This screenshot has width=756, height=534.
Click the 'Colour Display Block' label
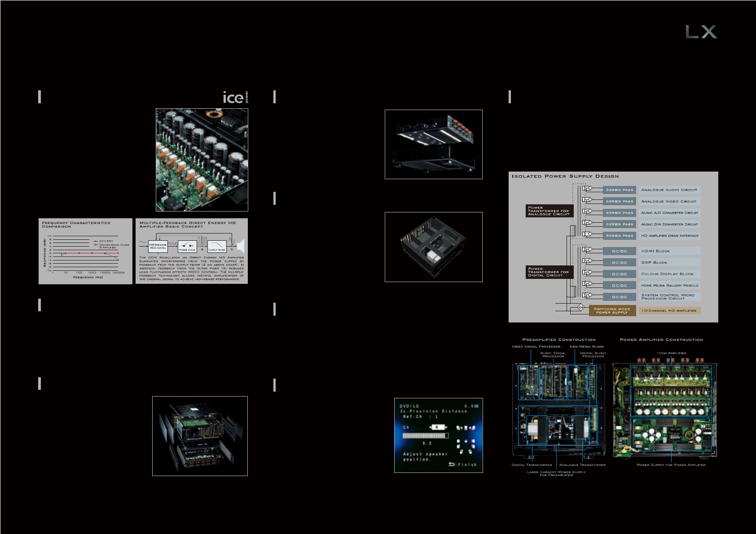pyautogui.click(x=669, y=274)
